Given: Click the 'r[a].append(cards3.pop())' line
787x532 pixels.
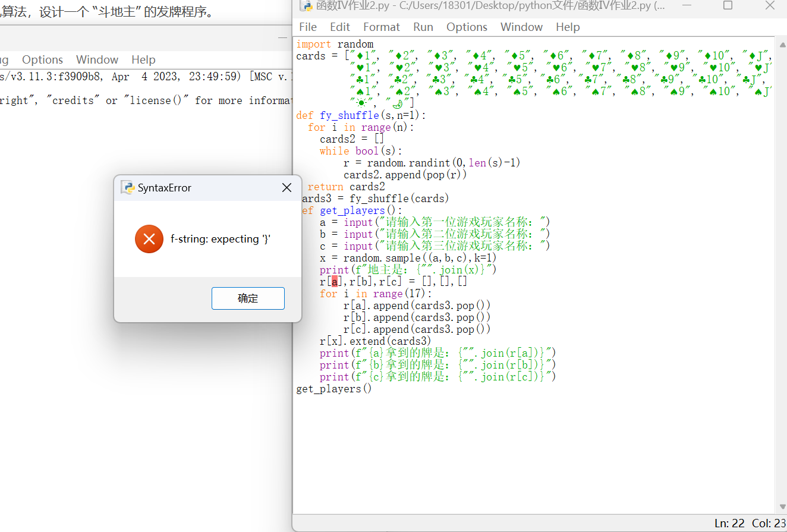Looking at the screenshot, I should click(417, 306).
